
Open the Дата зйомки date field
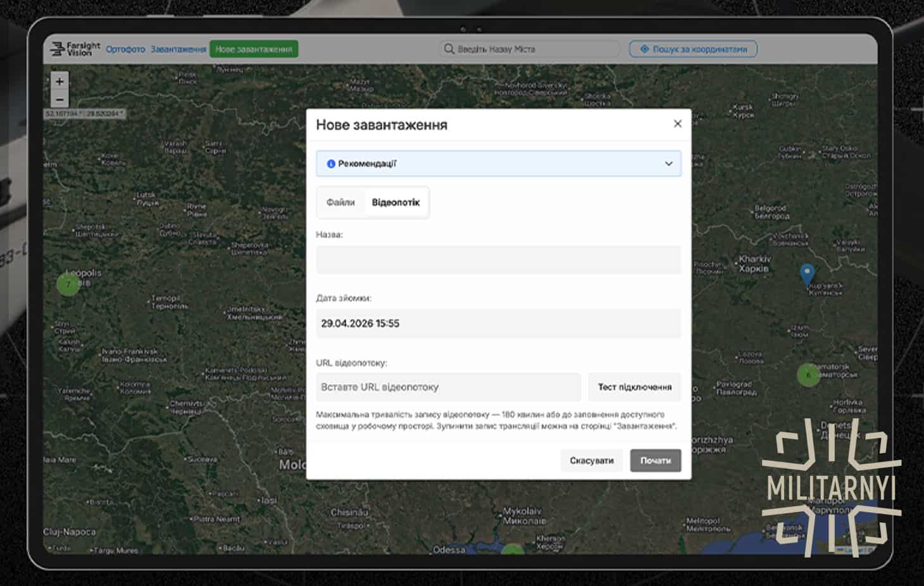[x=499, y=323]
